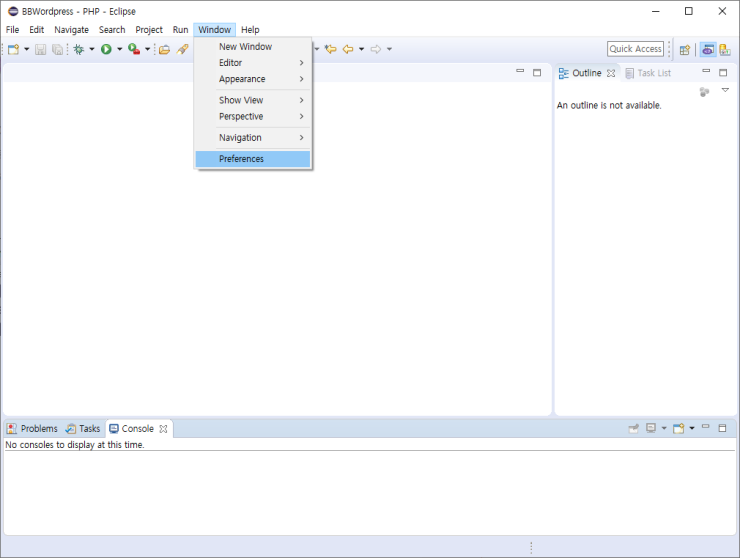Maximize the Console view panel
Screen dimensions: 740x558
(723, 428)
